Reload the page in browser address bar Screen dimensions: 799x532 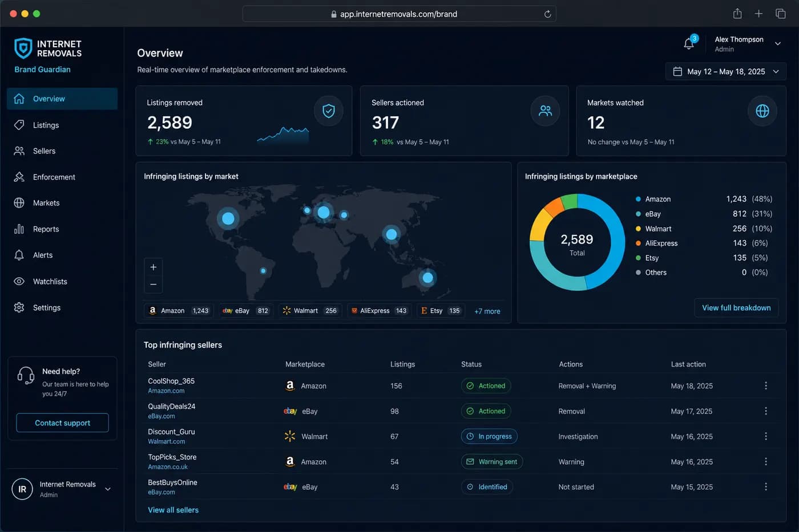[547, 14]
